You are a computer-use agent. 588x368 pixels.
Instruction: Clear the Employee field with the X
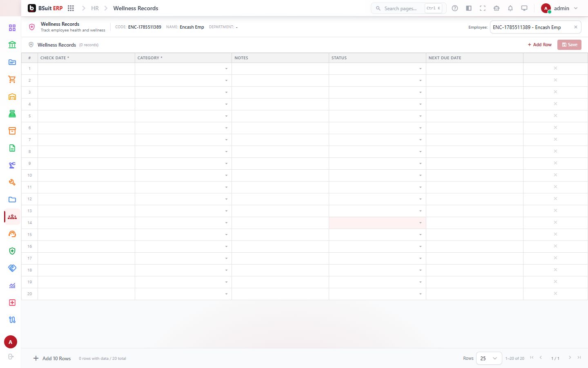576,27
